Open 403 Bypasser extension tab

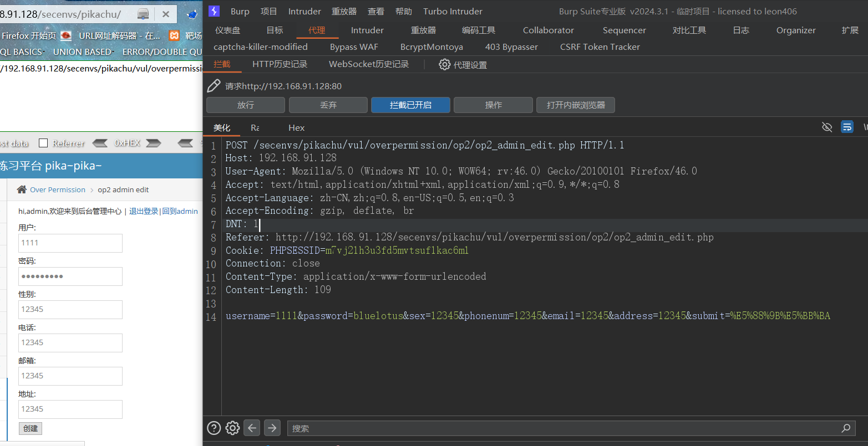tap(511, 47)
